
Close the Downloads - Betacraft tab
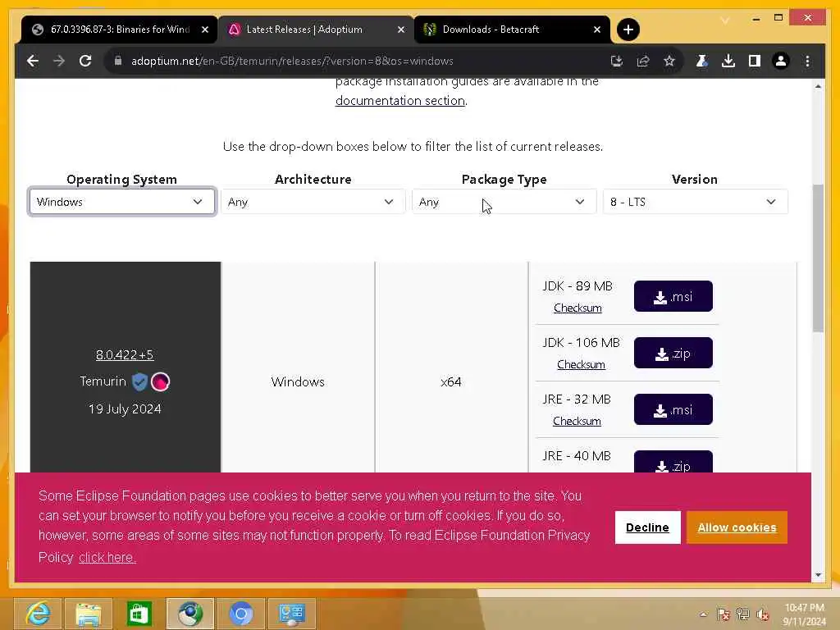[597, 30]
